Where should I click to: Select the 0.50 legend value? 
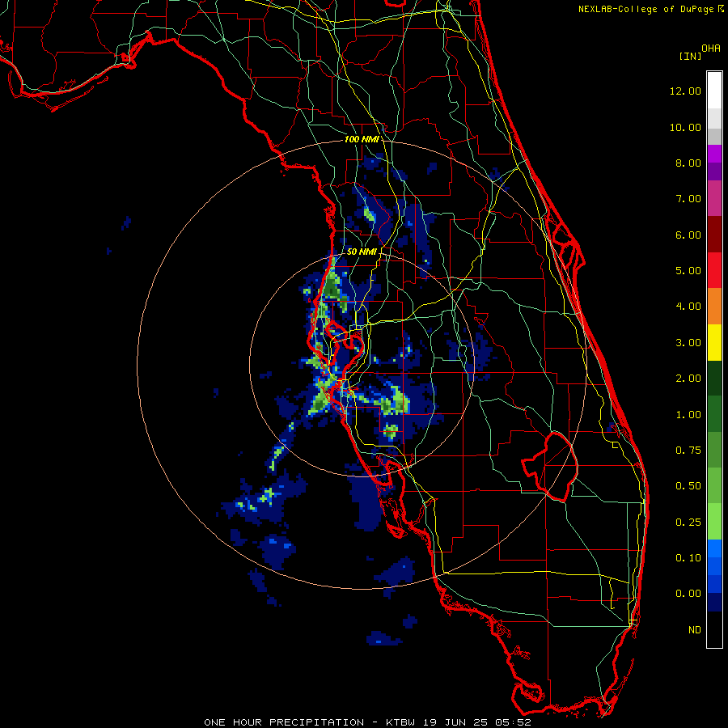point(688,486)
